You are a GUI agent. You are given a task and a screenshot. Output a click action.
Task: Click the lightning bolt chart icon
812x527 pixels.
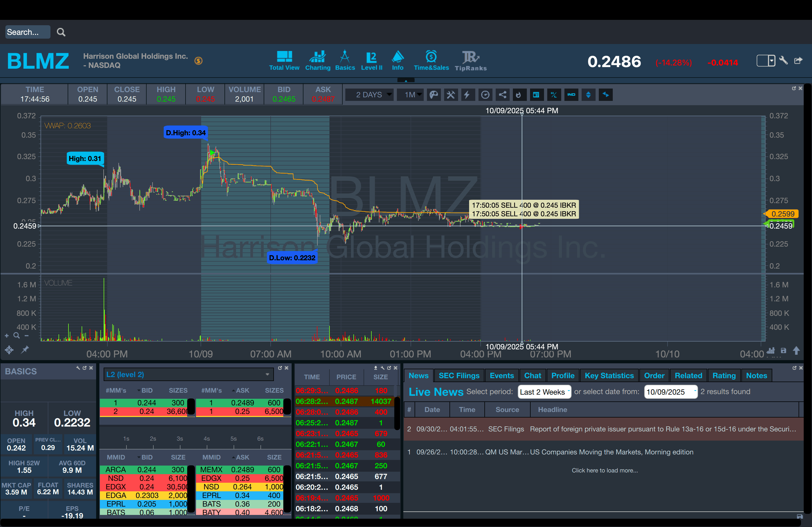point(468,95)
